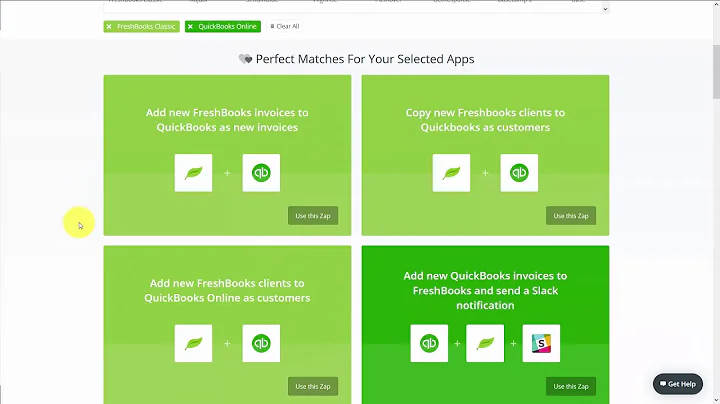Use the QuickBooks invoices with Slack notification zap
Image resolution: width=720 pixels, height=404 pixels.
[x=571, y=387]
